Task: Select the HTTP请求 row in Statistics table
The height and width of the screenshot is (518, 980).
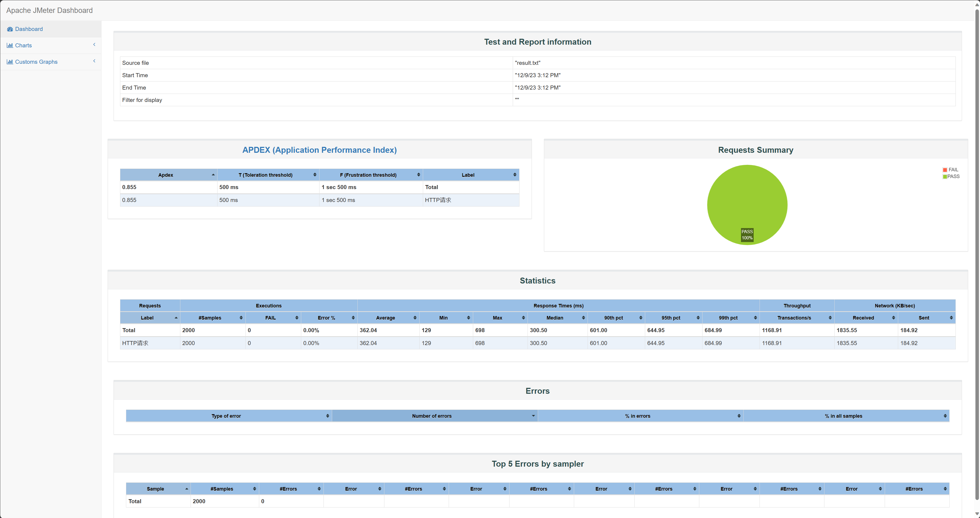Action: [538, 343]
